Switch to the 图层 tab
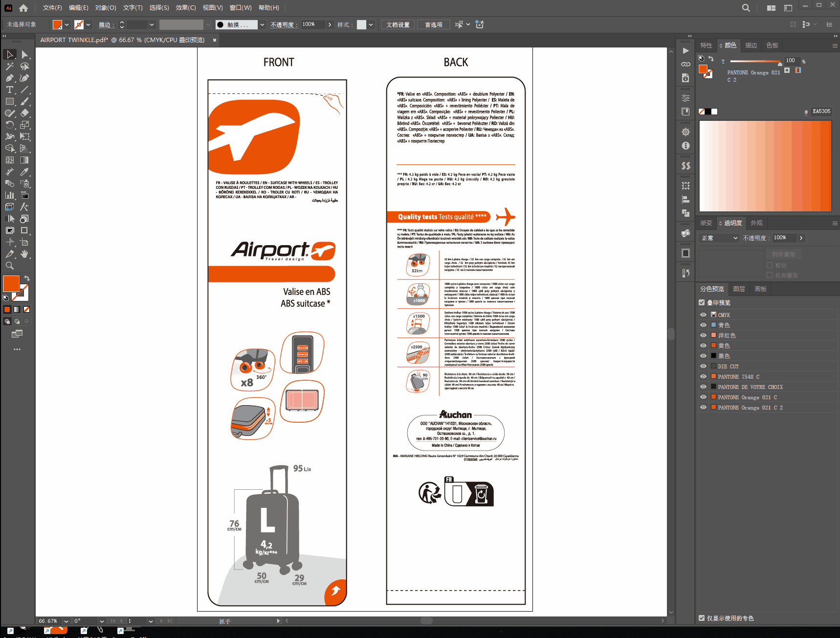840x638 pixels. [x=739, y=289]
